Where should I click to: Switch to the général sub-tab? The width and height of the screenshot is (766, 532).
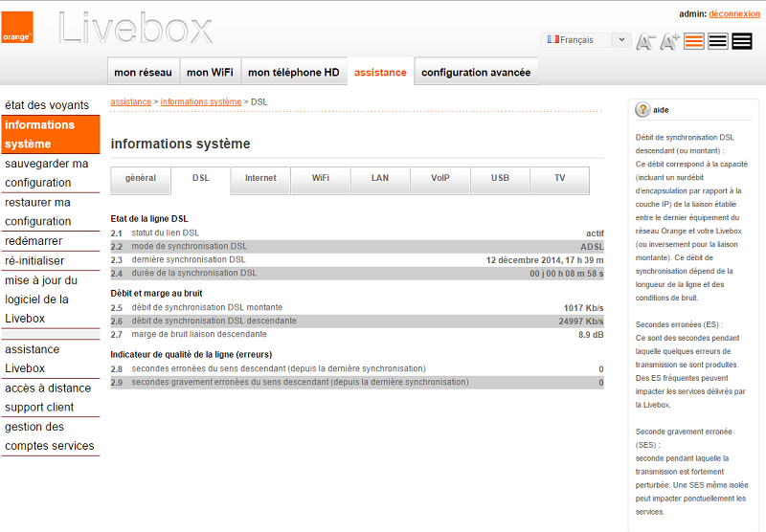pyautogui.click(x=141, y=180)
